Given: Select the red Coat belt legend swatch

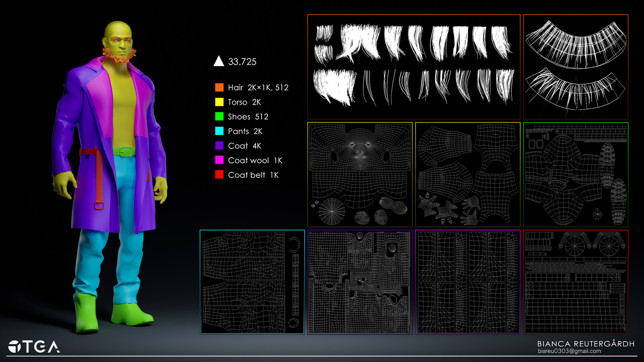Looking at the screenshot, I should coord(219,174).
